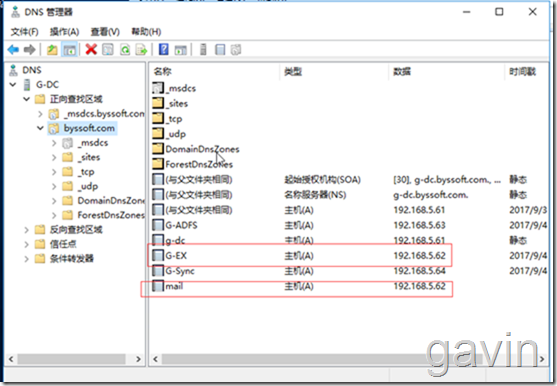
Task: Expand the _udp subfolder in tree
Action: point(54,186)
